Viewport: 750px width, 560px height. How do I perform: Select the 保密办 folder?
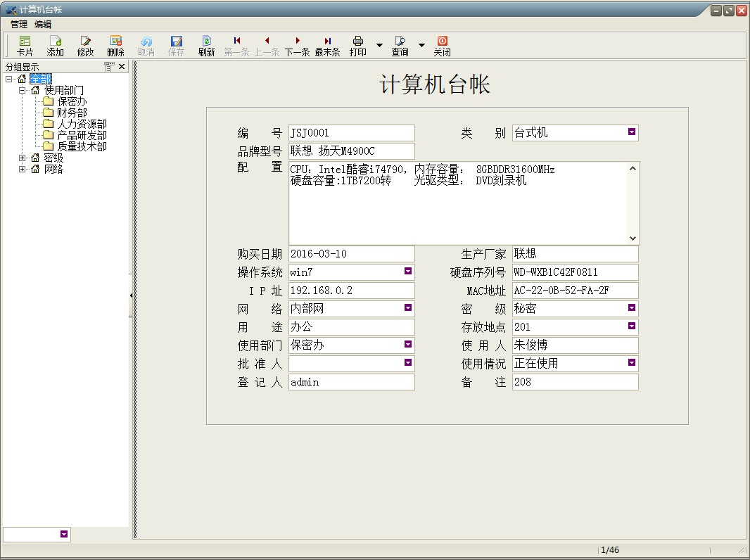coord(72,101)
